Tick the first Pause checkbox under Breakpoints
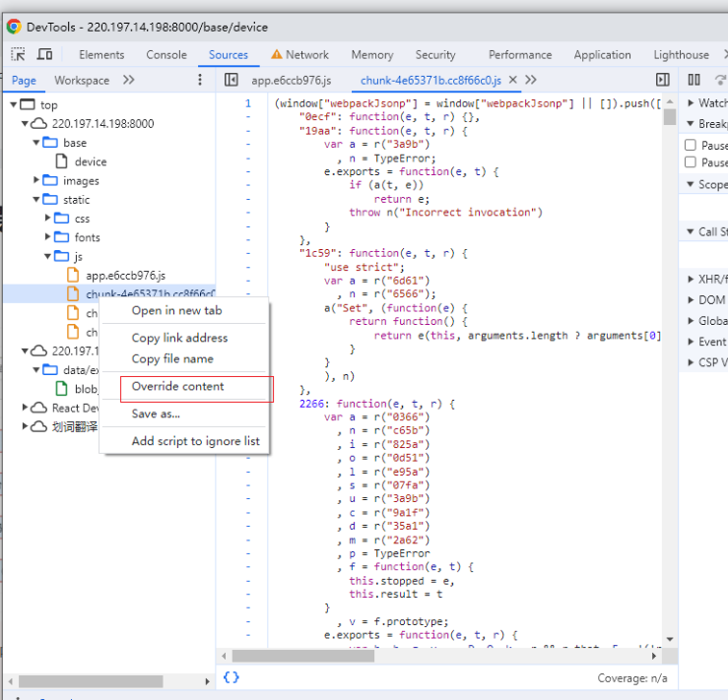728x700 pixels. [691, 146]
